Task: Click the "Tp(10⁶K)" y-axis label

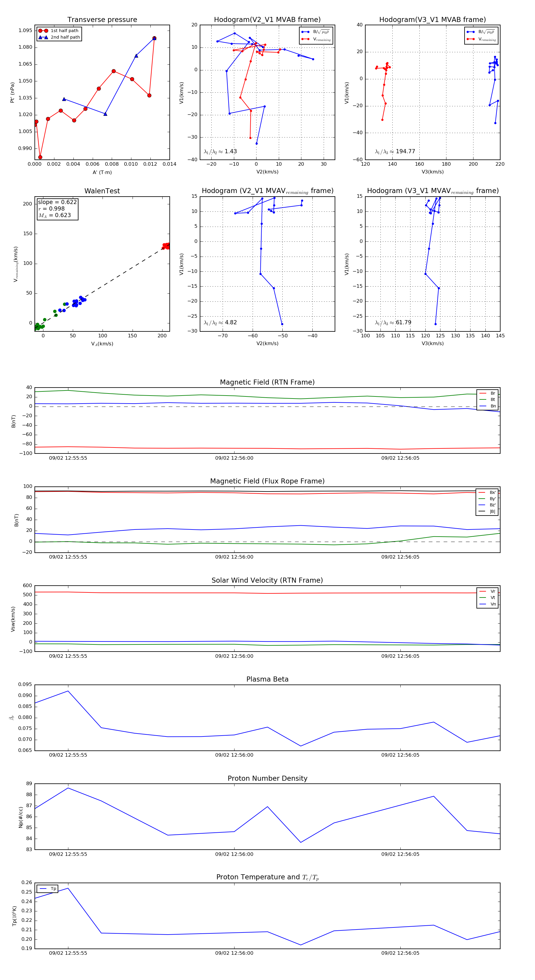Action: pos(15,916)
